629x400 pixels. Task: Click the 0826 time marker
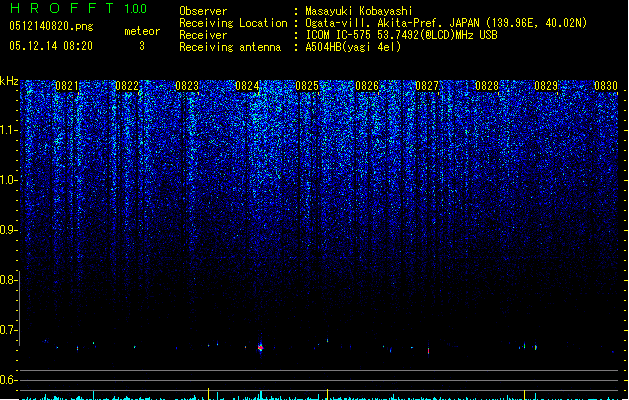tap(367, 86)
